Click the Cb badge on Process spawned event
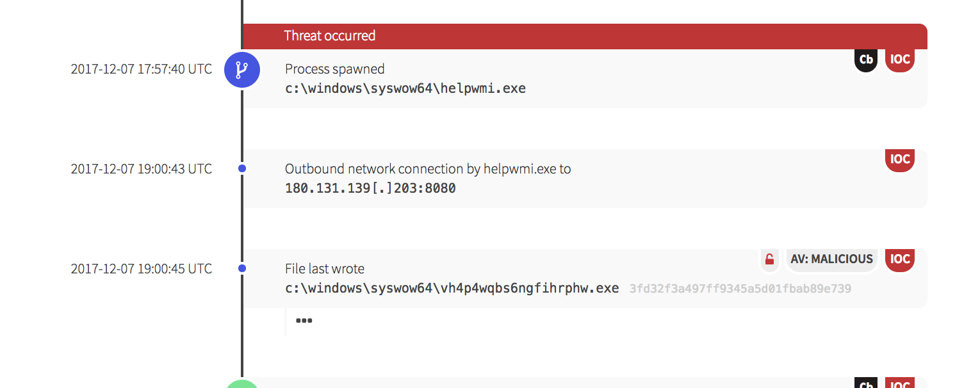The image size is (980, 388). 866,60
